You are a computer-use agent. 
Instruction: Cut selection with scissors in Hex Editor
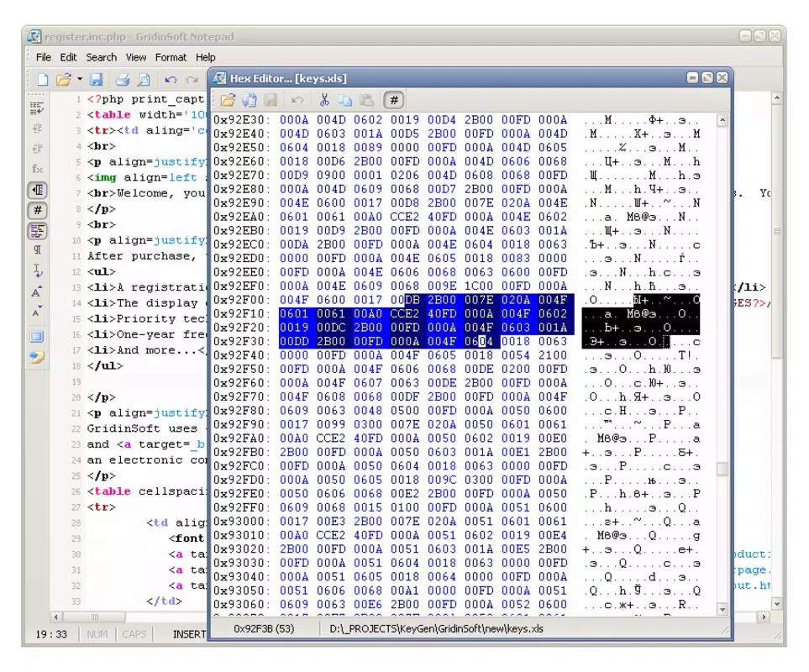click(x=324, y=100)
